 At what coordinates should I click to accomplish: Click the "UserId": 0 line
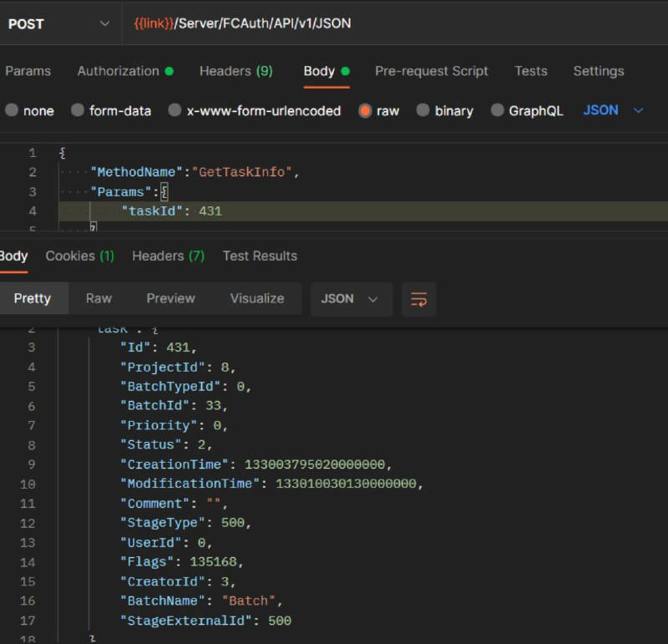166,543
